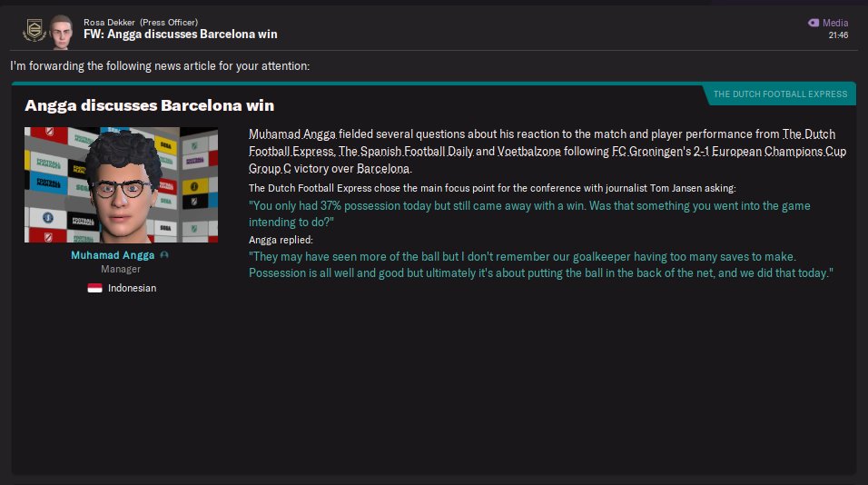Open the Muhamad Angga link in the article
Viewport: 868px width, 485px height.
click(x=291, y=134)
